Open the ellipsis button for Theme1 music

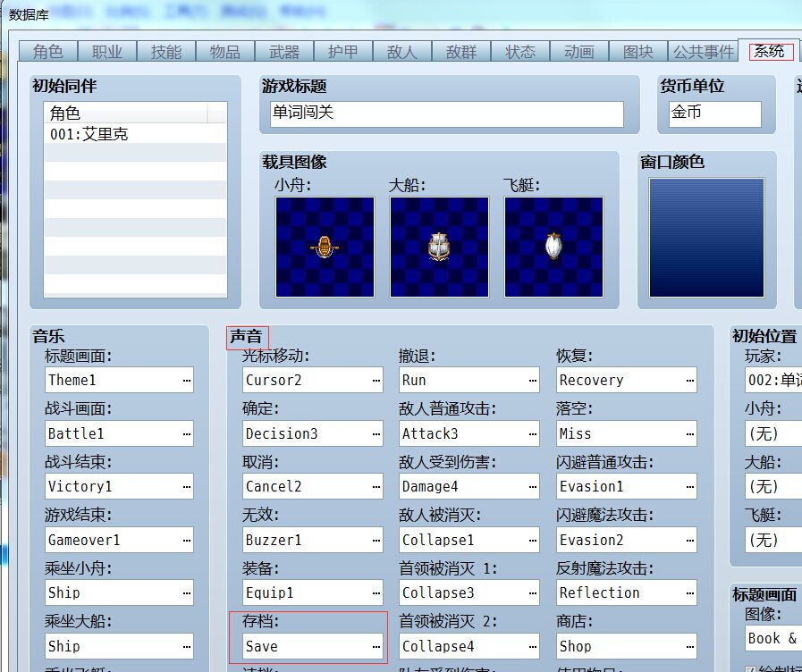coord(187,380)
